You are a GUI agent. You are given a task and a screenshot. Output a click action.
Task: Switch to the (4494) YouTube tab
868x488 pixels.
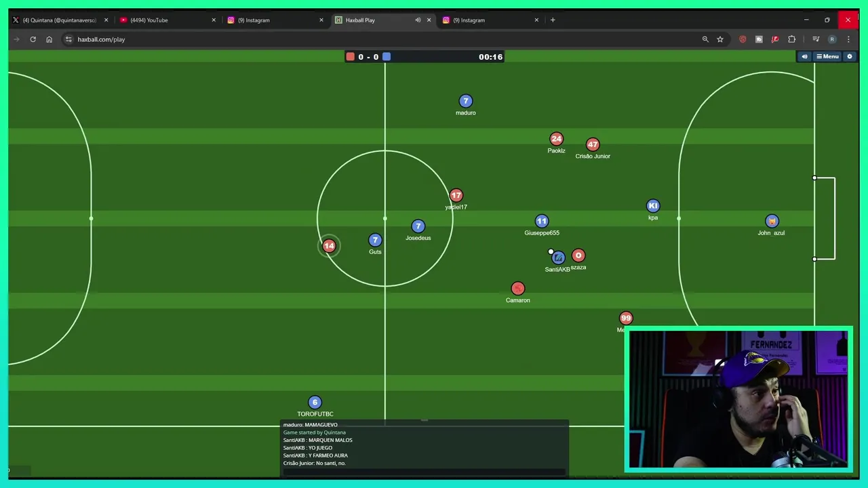pyautogui.click(x=167, y=20)
